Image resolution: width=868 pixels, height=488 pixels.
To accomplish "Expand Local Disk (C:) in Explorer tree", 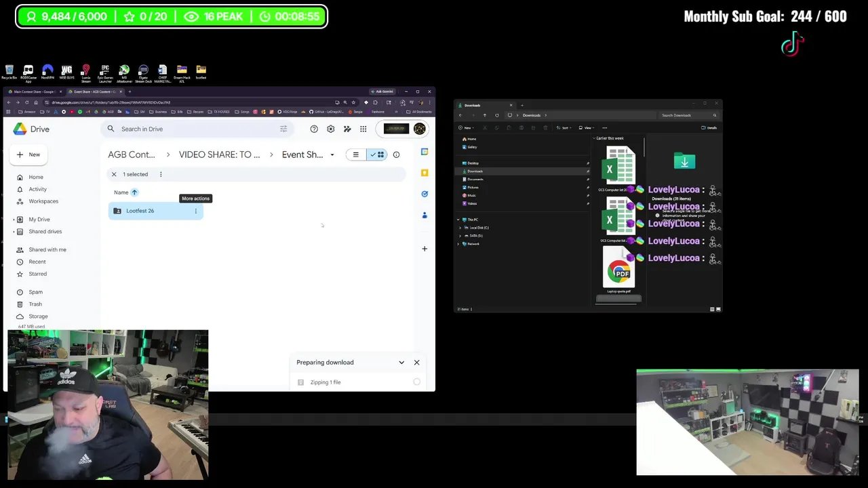I will tap(460, 228).
